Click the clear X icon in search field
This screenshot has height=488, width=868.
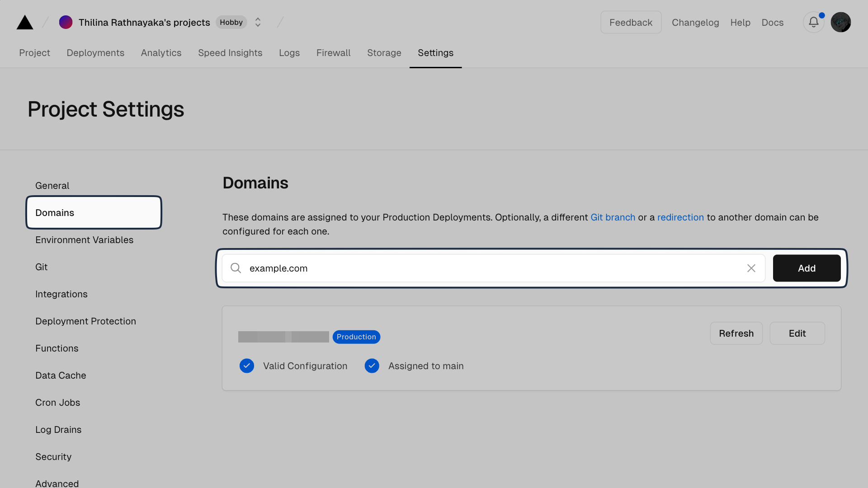pos(752,268)
